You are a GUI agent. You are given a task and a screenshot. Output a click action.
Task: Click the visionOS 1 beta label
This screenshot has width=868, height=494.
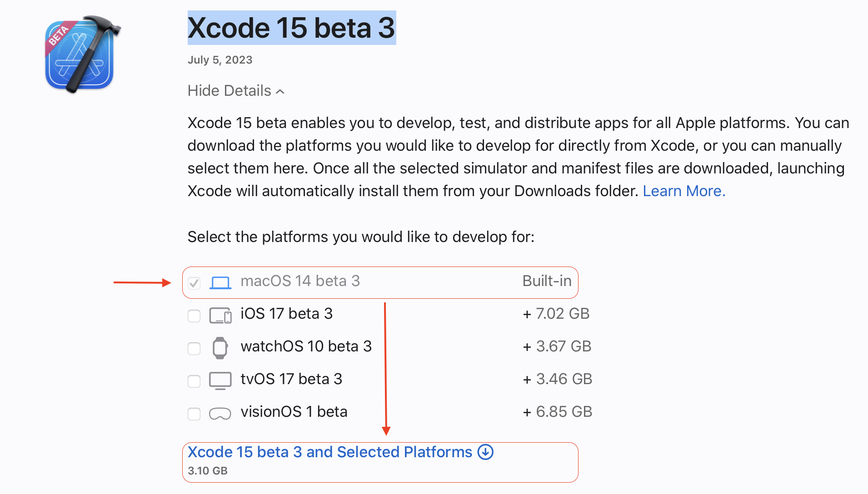click(x=294, y=412)
